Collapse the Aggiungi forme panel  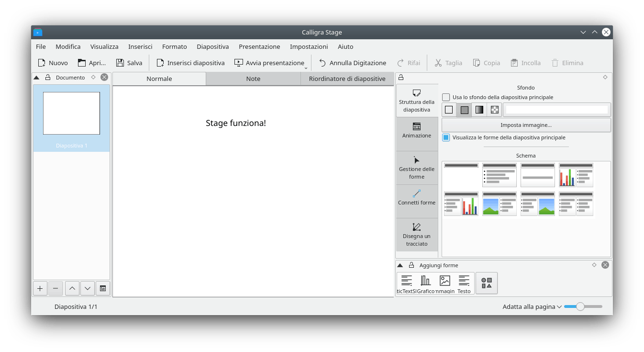click(400, 265)
